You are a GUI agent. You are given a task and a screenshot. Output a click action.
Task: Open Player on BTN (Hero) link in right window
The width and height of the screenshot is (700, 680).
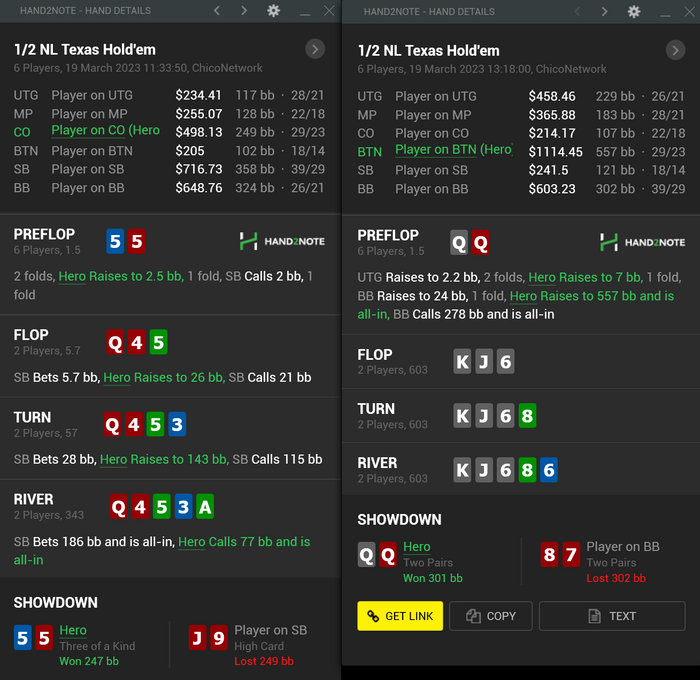pos(454,150)
